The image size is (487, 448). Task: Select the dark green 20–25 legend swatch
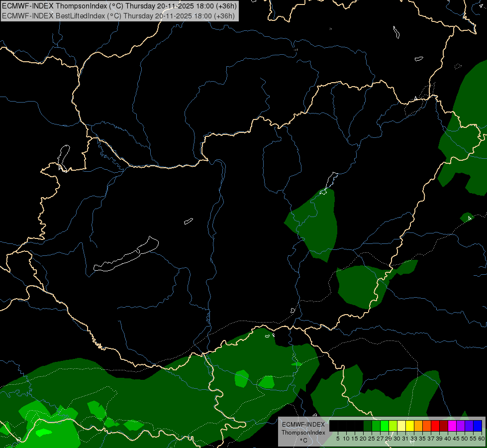tap(368, 426)
